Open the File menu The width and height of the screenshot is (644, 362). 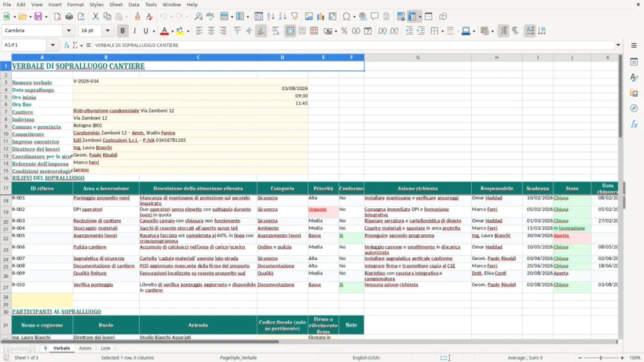tap(6, 4)
